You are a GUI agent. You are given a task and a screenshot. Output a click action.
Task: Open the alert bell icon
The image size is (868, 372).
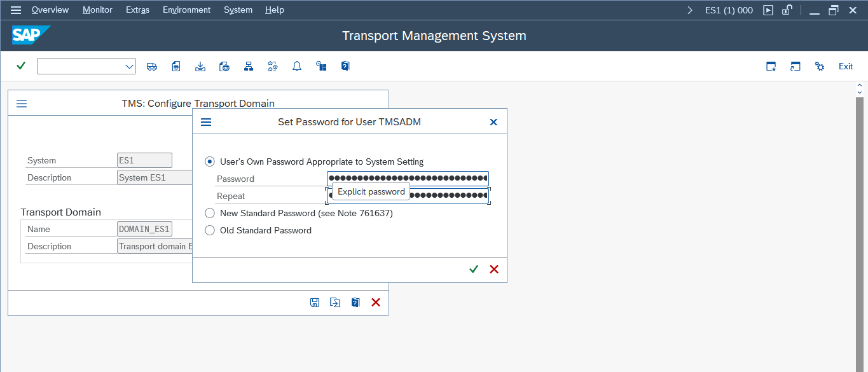pyautogui.click(x=297, y=66)
